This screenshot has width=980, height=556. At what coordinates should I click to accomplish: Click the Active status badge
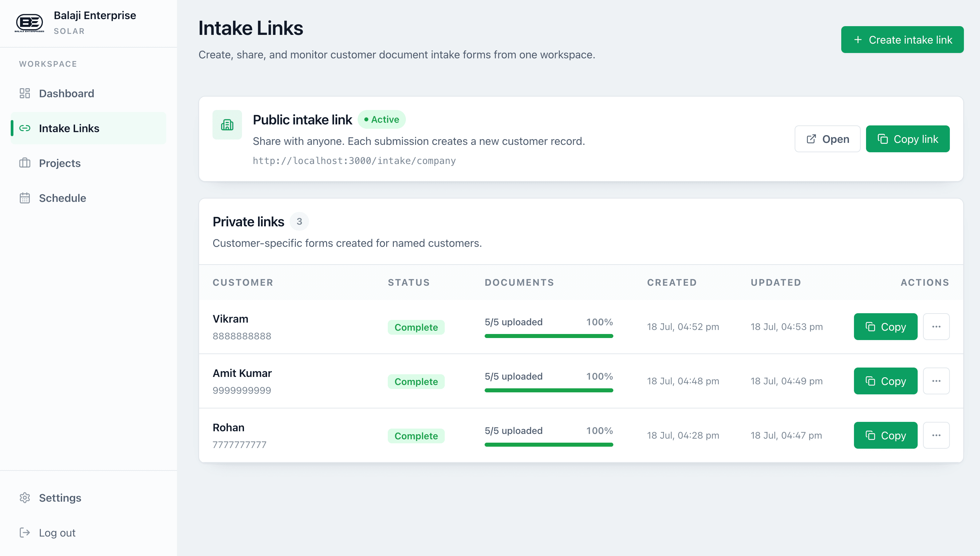point(382,119)
